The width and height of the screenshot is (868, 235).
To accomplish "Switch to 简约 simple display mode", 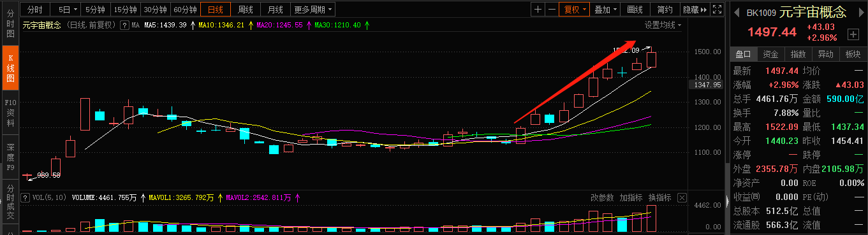I will click(x=665, y=10).
